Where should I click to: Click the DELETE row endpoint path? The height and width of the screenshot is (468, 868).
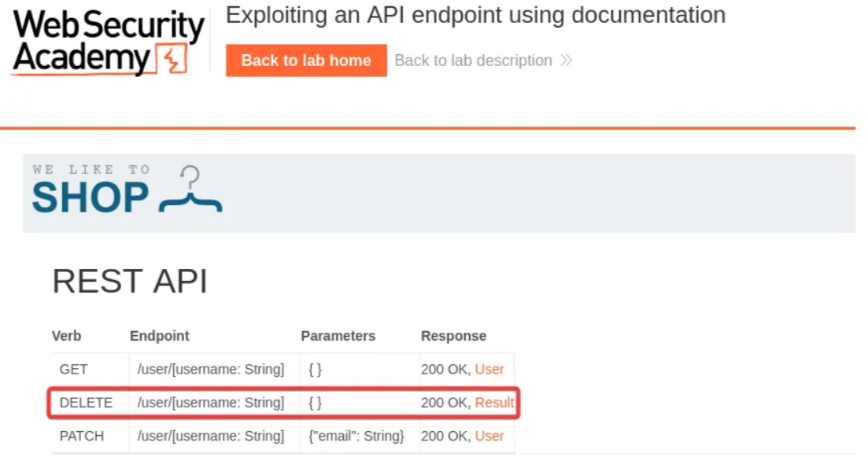click(x=210, y=403)
